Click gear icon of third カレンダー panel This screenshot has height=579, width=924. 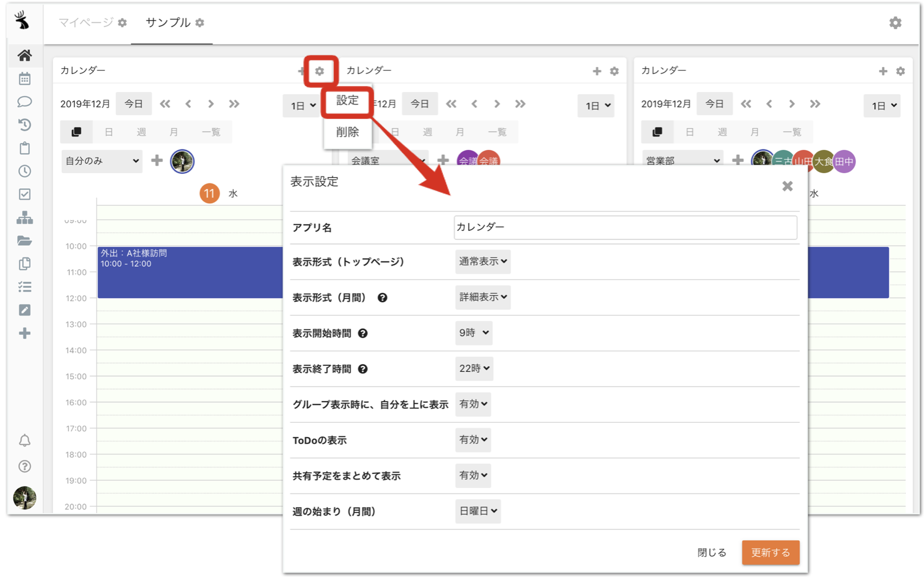(900, 71)
